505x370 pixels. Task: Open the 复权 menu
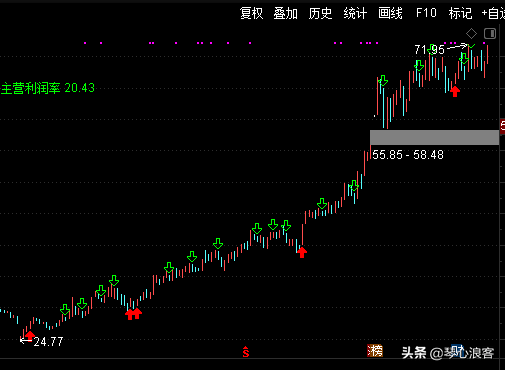251,13
